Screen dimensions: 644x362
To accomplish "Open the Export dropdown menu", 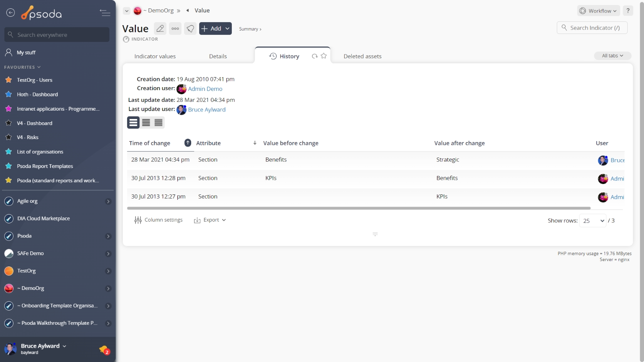I will click(x=210, y=220).
